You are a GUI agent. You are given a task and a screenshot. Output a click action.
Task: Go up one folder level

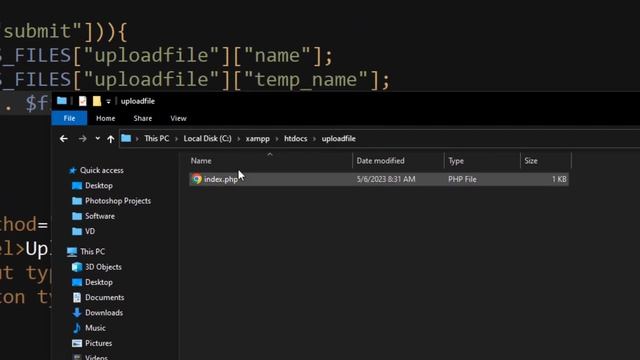[111, 139]
